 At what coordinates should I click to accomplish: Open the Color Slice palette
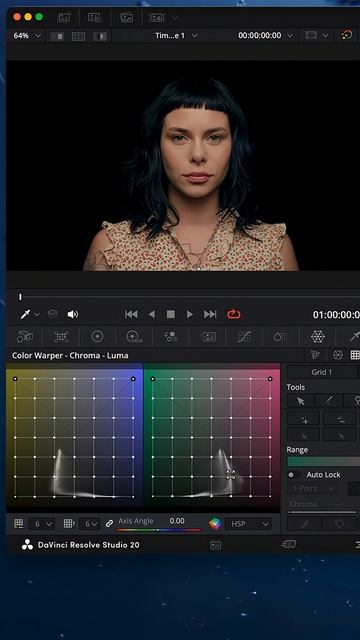(x=280, y=337)
